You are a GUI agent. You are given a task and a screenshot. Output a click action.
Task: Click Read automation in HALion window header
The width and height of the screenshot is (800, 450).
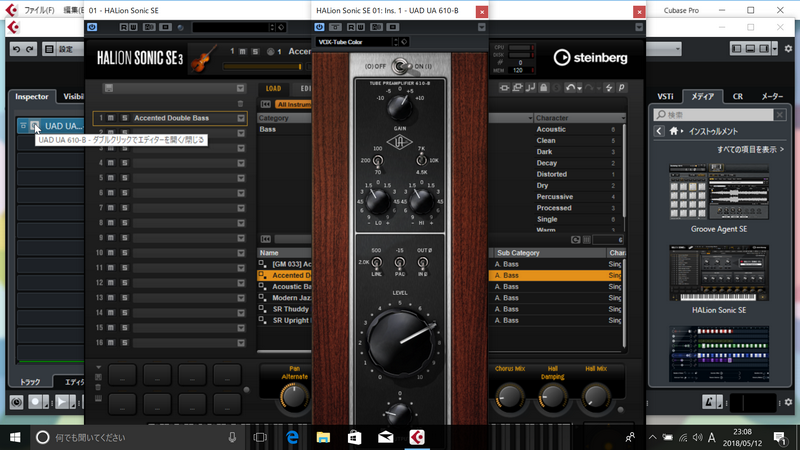pos(124,27)
